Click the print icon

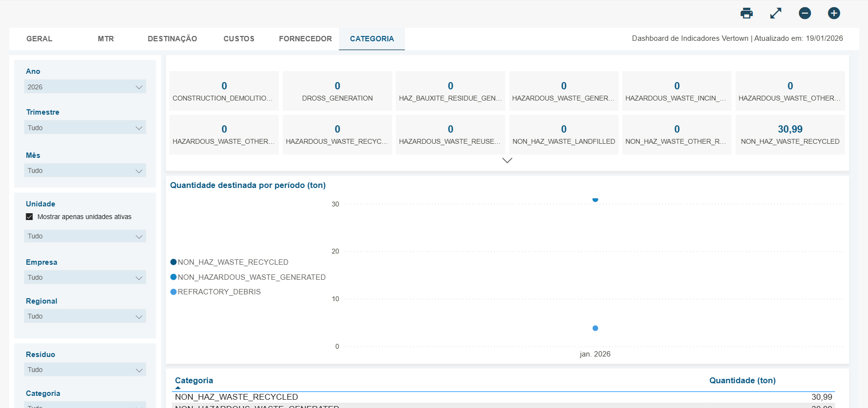tap(747, 13)
